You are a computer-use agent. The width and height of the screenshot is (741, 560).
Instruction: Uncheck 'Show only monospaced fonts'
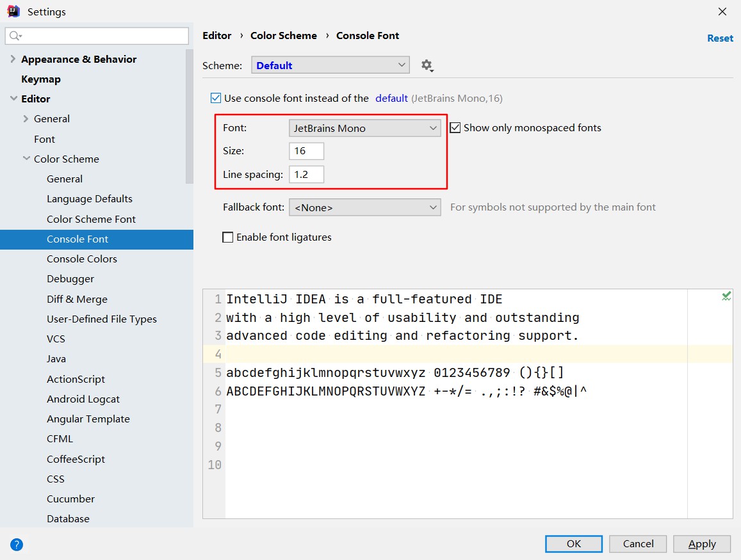tap(455, 128)
